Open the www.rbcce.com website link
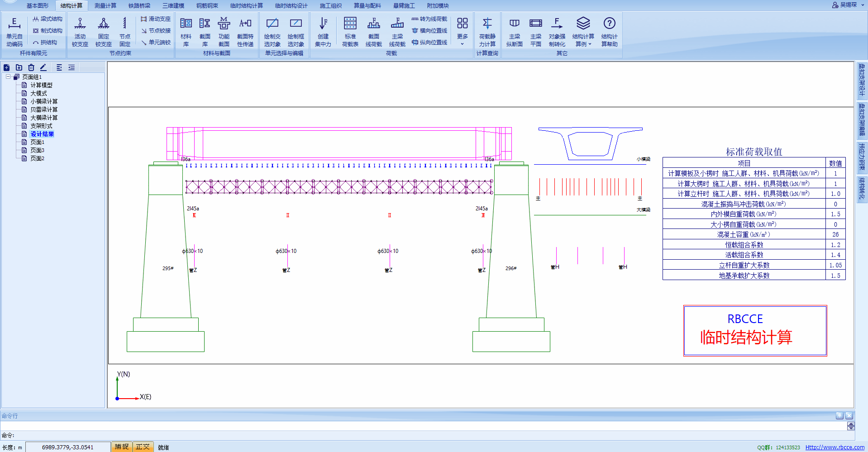Image resolution: width=868 pixels, height=452 pixels. coord(835,447)
